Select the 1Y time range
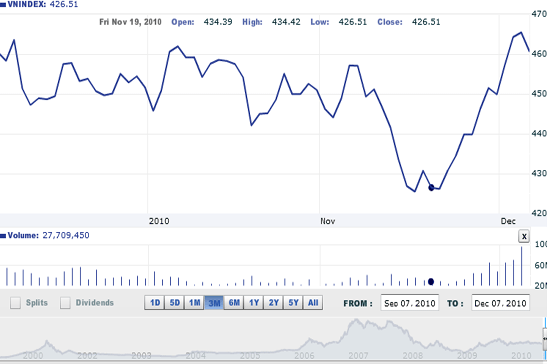Screen dimensions: 550x364 254,303
